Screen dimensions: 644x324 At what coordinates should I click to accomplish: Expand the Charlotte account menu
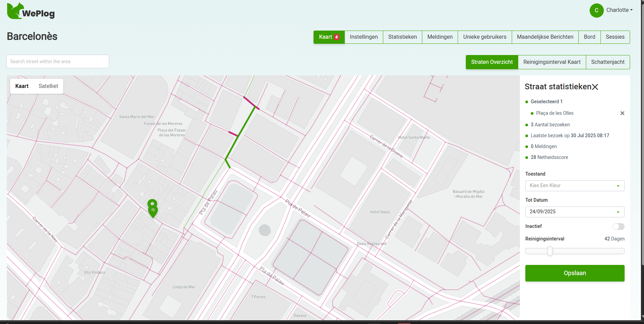coord(619,10)
